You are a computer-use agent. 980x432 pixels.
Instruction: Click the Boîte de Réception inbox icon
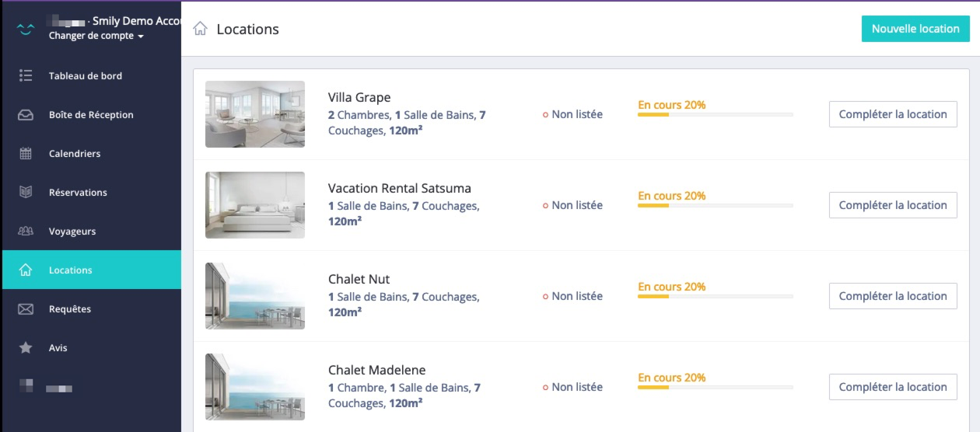click(x=26, y=115)
